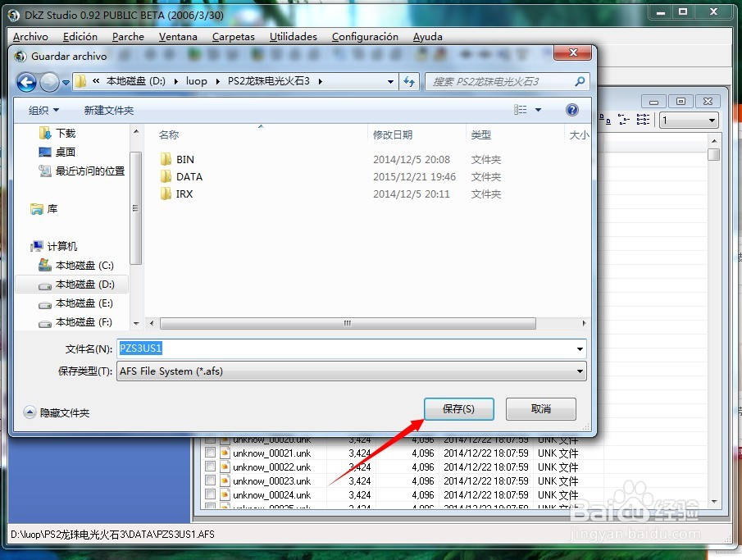
Task: Click the folder icon in the address bar
Action: pos(81,81)
